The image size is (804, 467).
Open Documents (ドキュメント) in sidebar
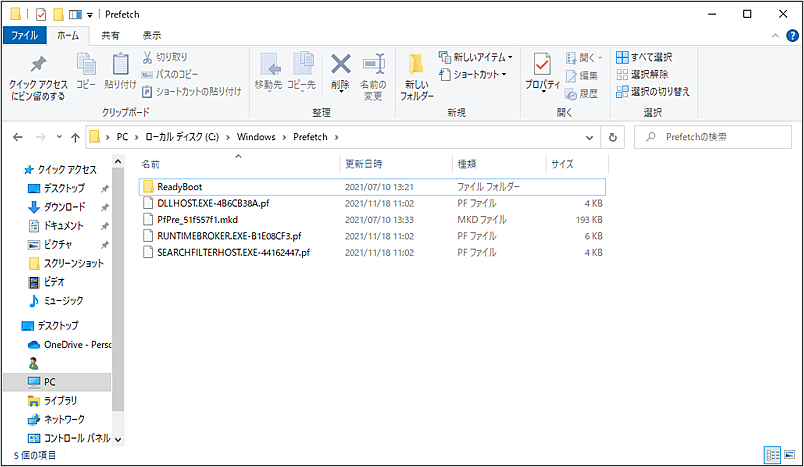(x=63, y=226)
